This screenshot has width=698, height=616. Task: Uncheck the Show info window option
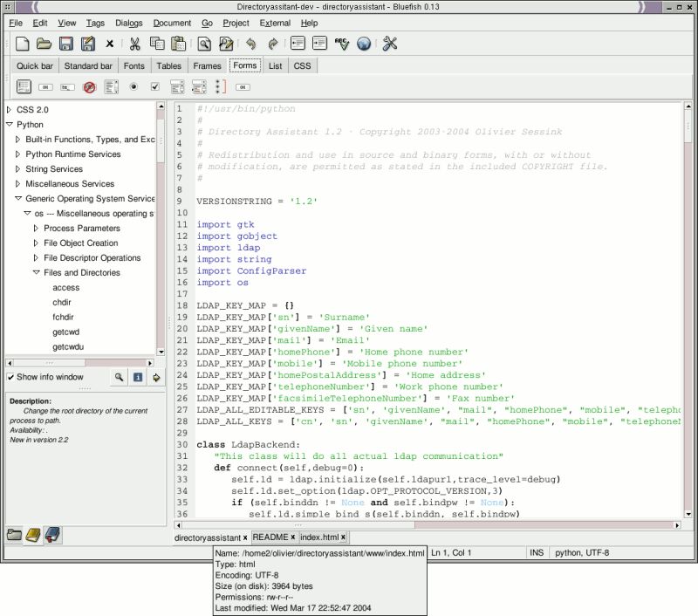[x=9, y=377]
